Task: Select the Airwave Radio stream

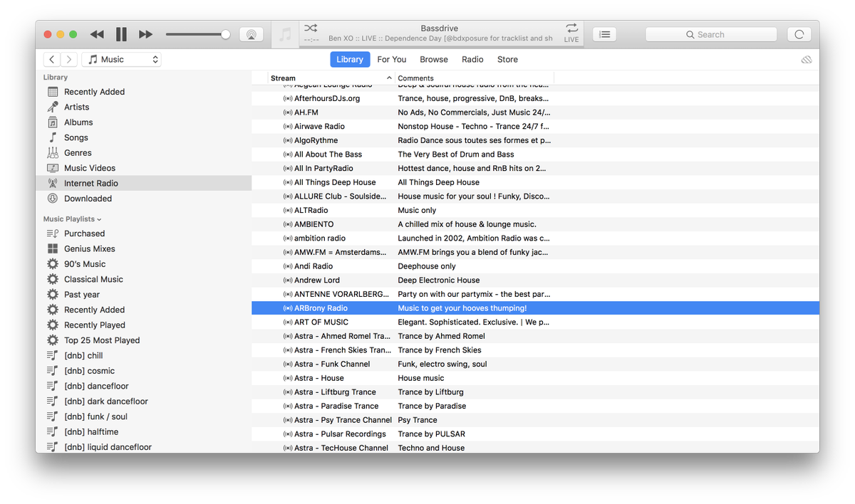Action: (535, 127)
